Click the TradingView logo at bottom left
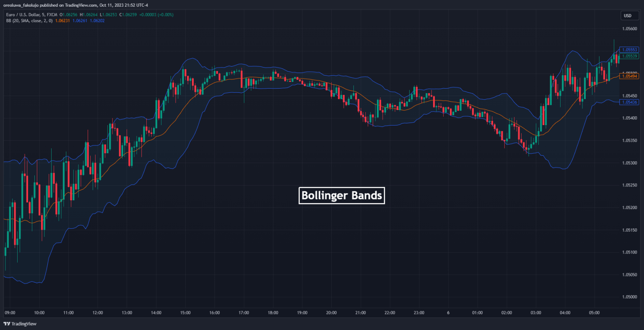This screenshot has width=644, height=330. pyautogui.click(x=20, y=324)
